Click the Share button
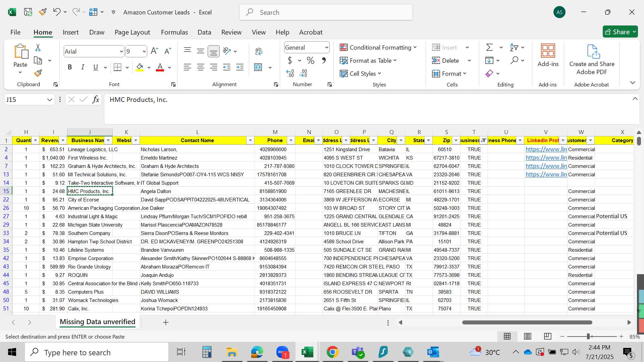This screenshot has height=362, width=644. pos(620,32)
